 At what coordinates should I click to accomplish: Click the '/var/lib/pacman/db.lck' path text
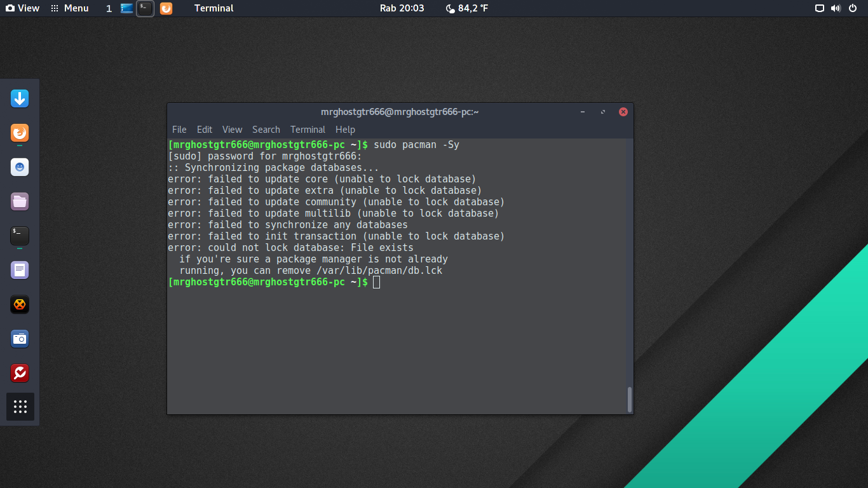[379, 271]
